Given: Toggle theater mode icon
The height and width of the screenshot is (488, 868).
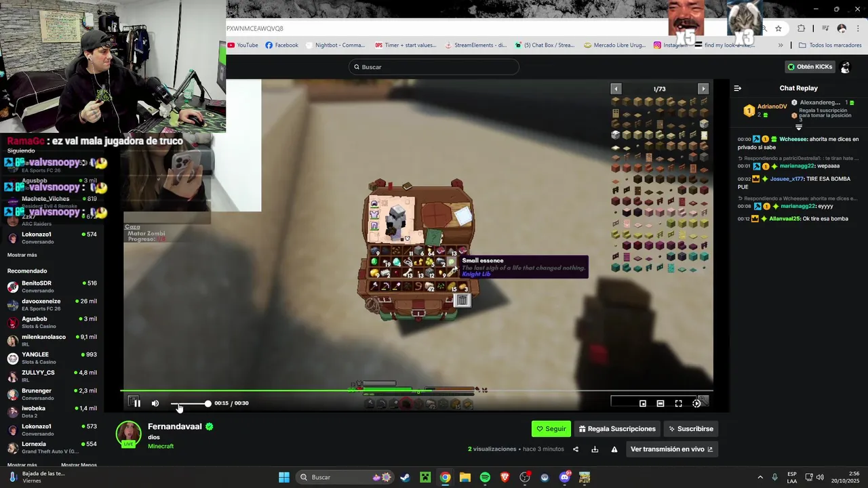Looking at the screenshot, I should tap(660, 403).
